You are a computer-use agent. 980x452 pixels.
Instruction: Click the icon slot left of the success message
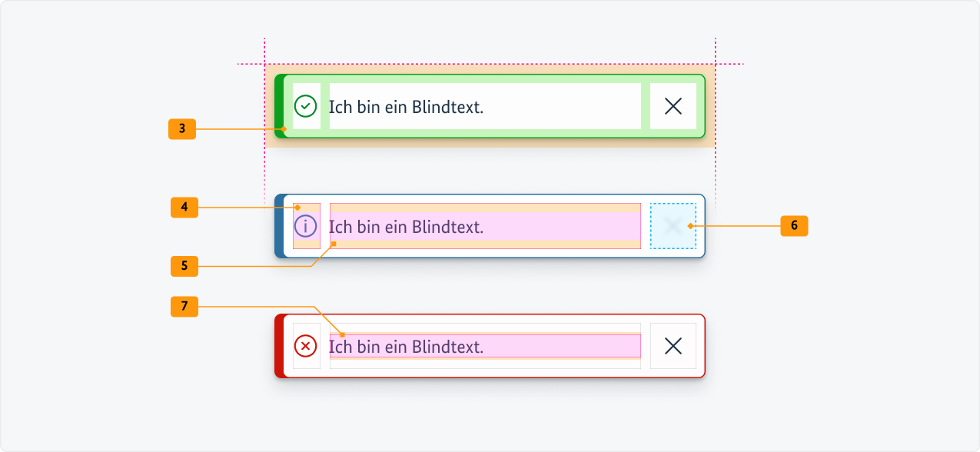coord(306,105)
